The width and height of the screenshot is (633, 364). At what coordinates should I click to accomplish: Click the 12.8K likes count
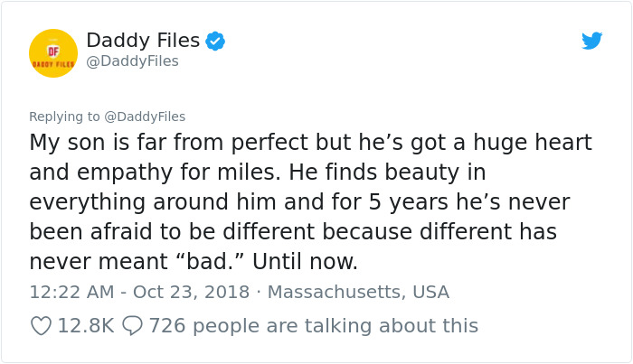click(x=85, y=325)
